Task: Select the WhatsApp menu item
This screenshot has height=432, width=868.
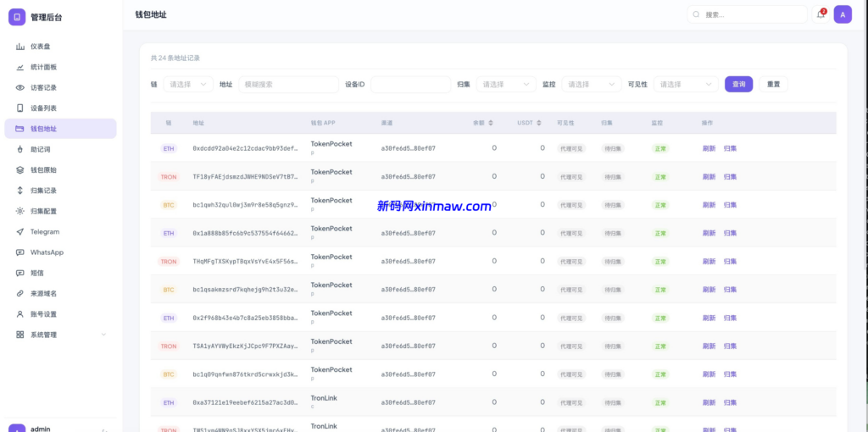Action: pos(60,252)
